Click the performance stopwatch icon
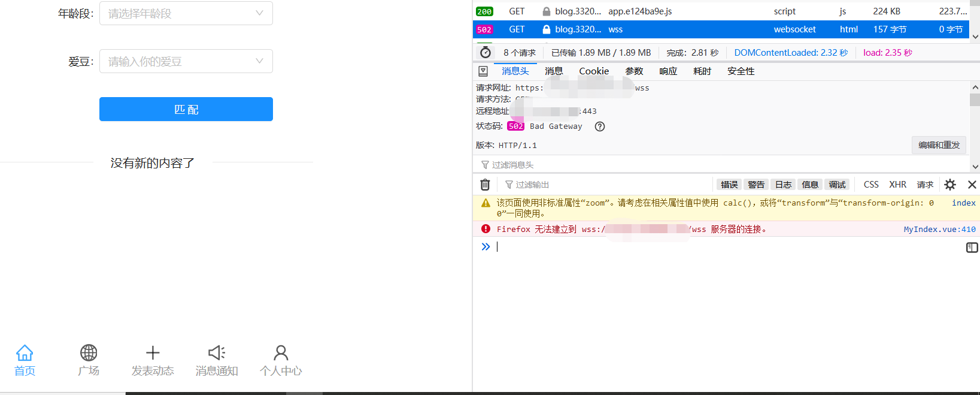980x395 pixels. (486, 52)
